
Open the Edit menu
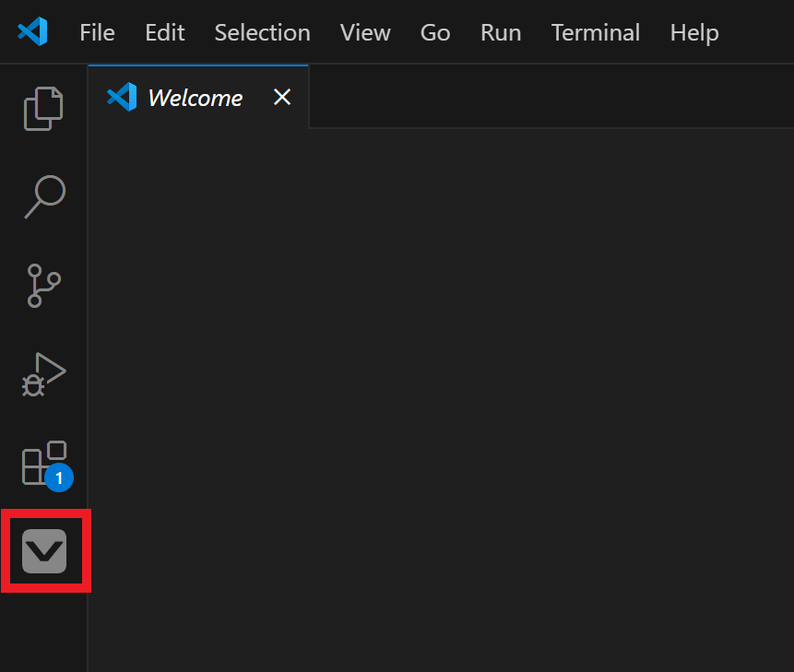[164, 32]
